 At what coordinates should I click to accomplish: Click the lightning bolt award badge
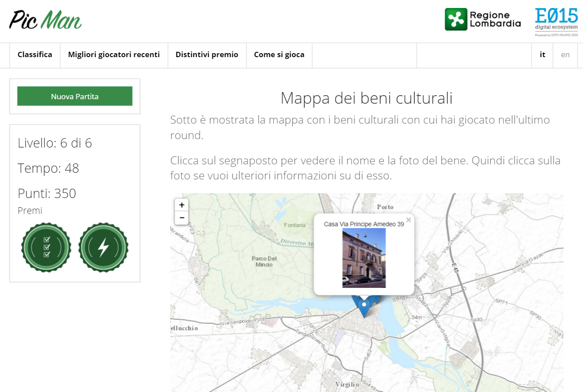point(103,248)
